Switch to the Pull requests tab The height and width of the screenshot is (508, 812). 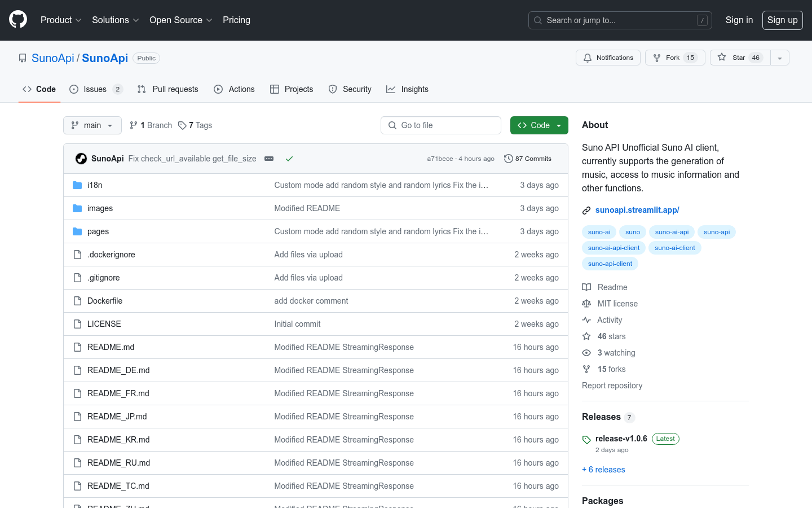click(168, 89)
